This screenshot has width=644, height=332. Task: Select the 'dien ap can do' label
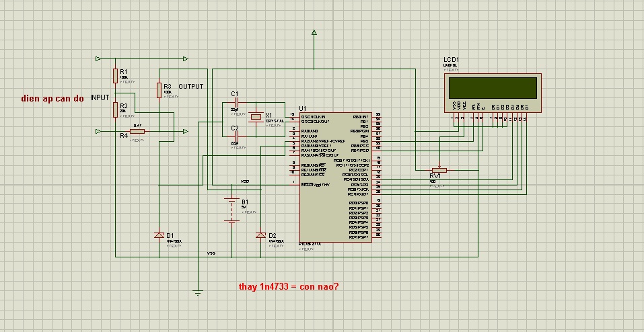52,98
